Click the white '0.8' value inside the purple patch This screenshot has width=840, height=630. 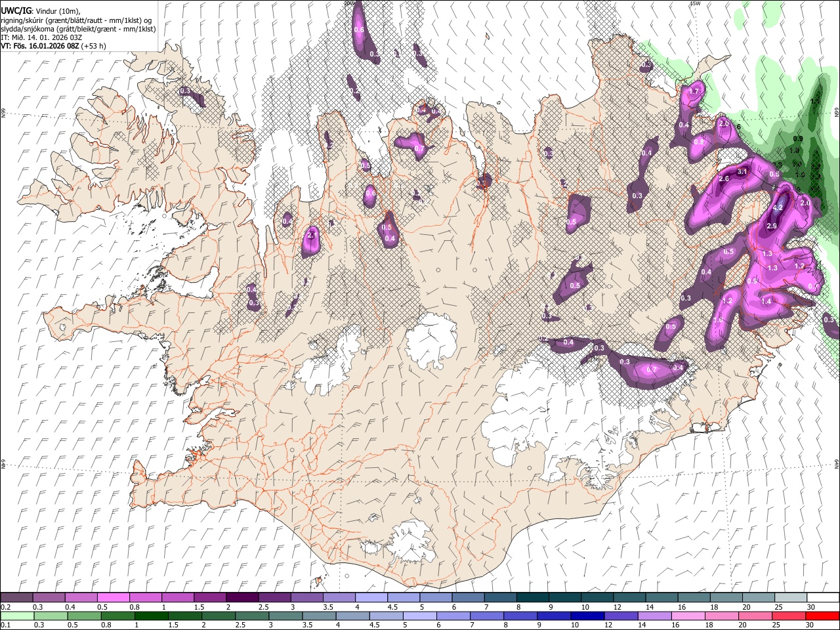pyautogui.click(x=700, y=142)
